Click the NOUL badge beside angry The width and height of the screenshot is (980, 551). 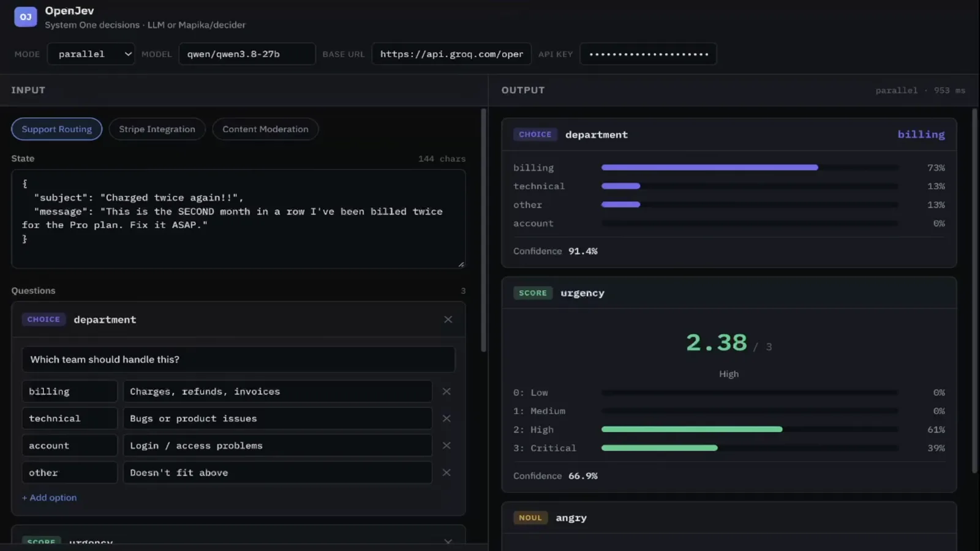(x=530, y=518)
